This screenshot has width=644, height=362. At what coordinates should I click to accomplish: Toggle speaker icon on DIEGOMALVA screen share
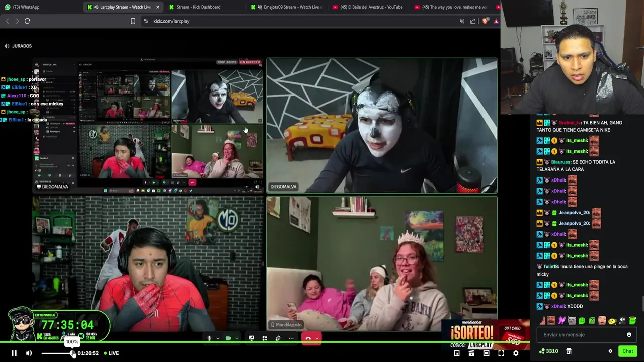[257, 187]
